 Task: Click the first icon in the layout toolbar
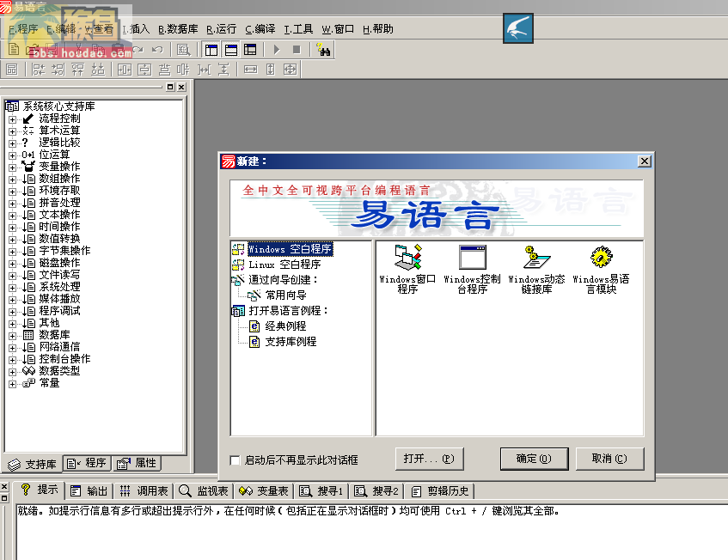click(x=12, y=70)
